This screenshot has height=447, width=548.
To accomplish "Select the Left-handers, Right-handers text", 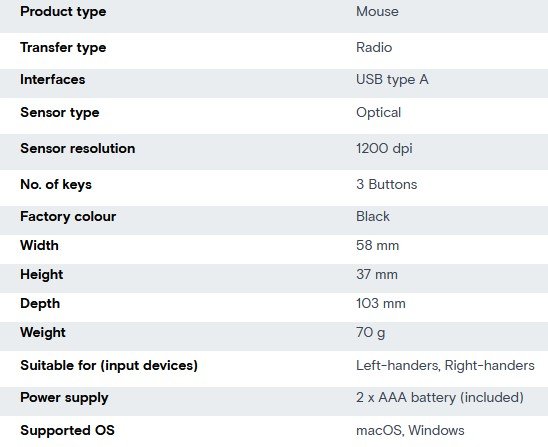I will tap(445, 366).
